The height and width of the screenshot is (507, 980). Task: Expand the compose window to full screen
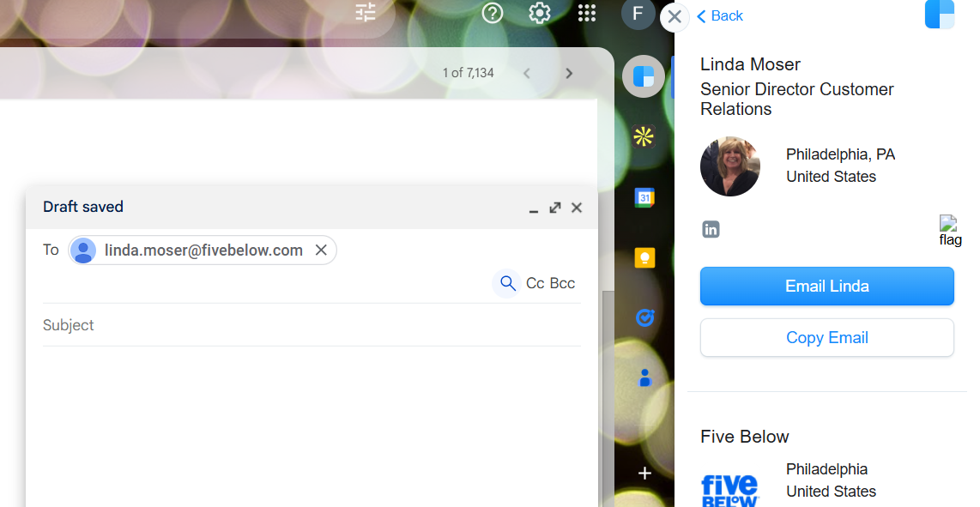[555, 208]
